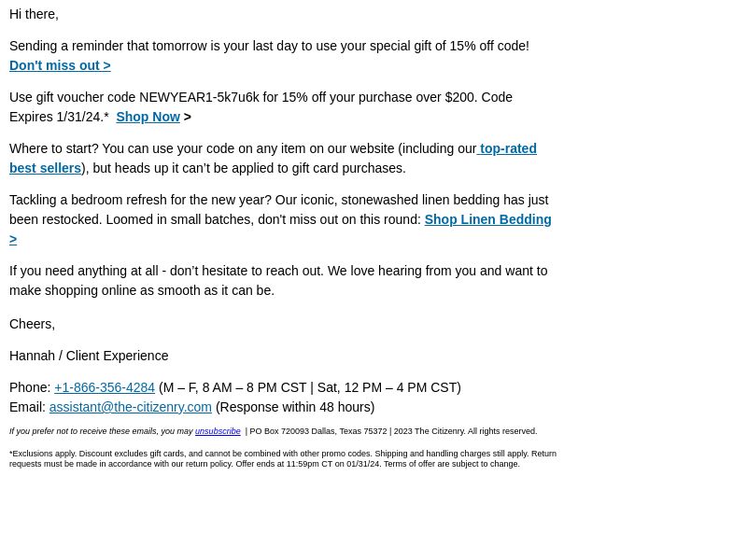Email assistant@the-citizenry.com via the link
Image resolution: width=747 pixels, height=560 pixels.
[130, 407]
